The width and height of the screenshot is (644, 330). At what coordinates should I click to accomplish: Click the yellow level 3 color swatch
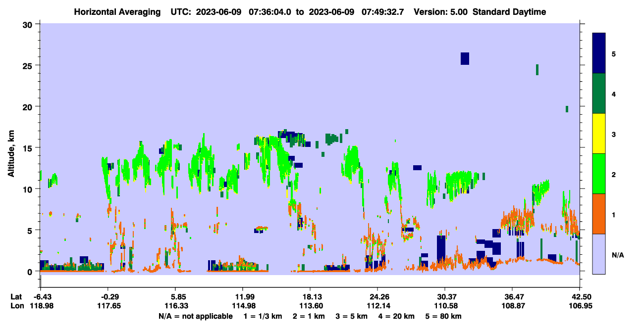pyautogui.click(x=599, y=134)
